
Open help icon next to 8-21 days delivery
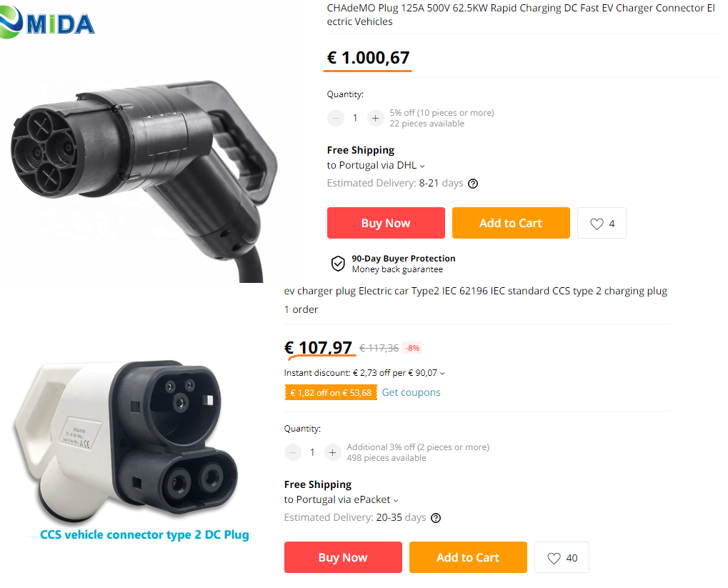[473, 184]
